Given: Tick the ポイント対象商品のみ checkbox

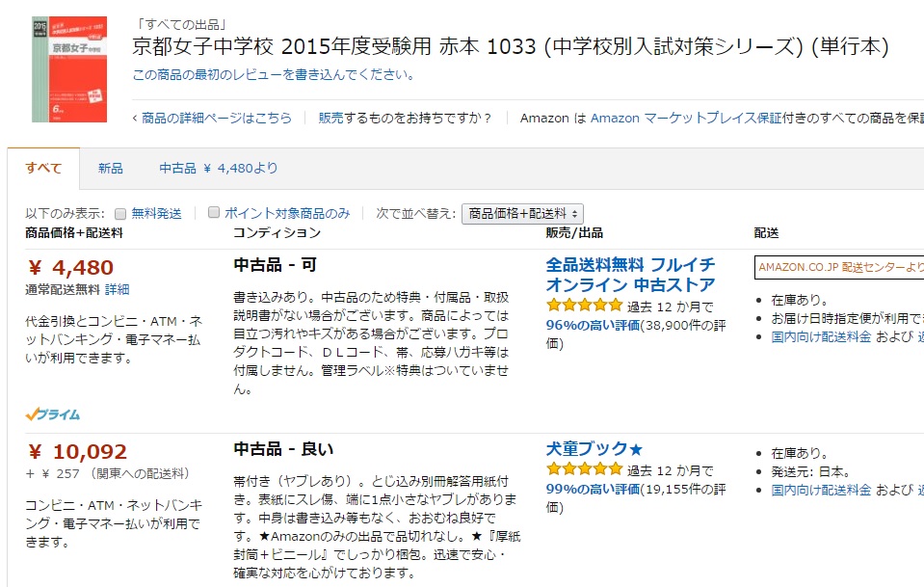Looking at the screenshot, I should coord(214,212).
